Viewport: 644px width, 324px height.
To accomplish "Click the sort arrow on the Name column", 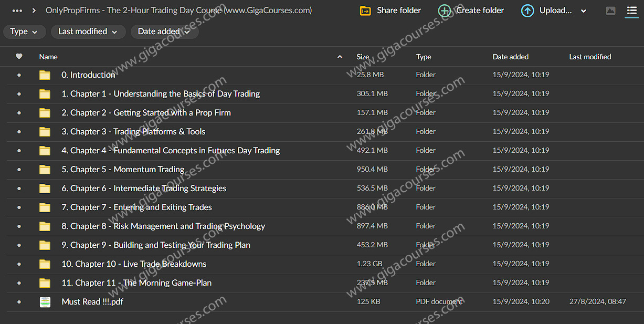I will [x=340, y=56].
